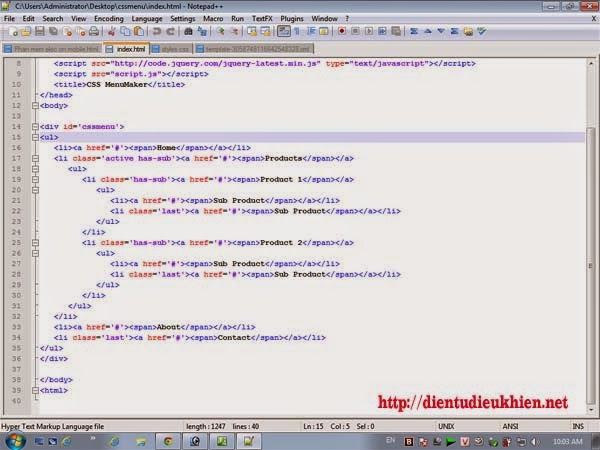Click the Save Recorded Macro icon
The width and height of the screenshot is (600, 450).
point(396,32)
